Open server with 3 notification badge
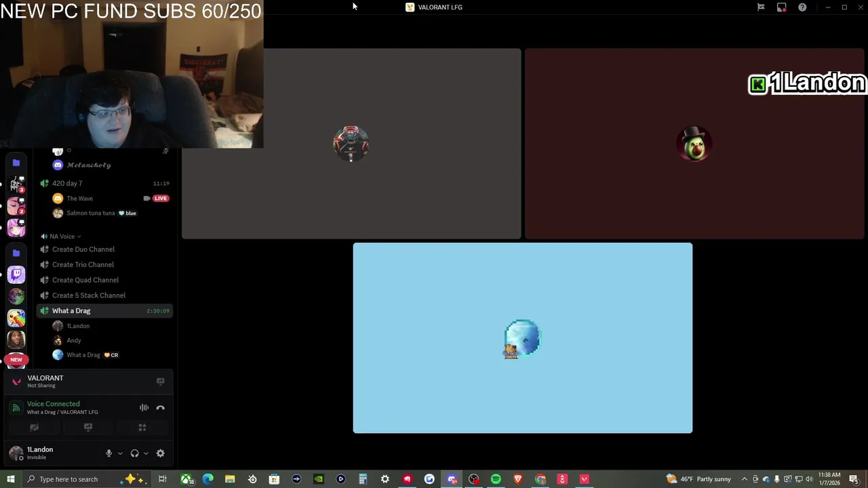This screenshot has height=488, width=868. pos(16,184)
